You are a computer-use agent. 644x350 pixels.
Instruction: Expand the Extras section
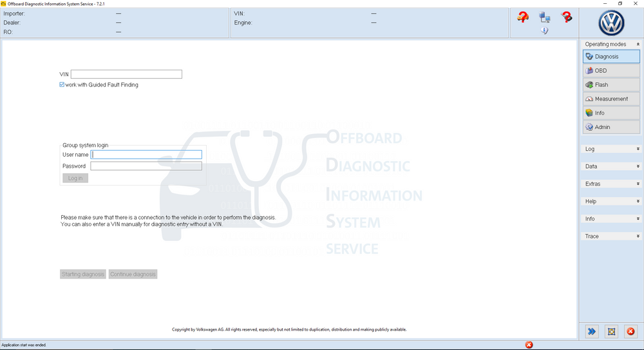pyautogui.click(x=611, y=184)
